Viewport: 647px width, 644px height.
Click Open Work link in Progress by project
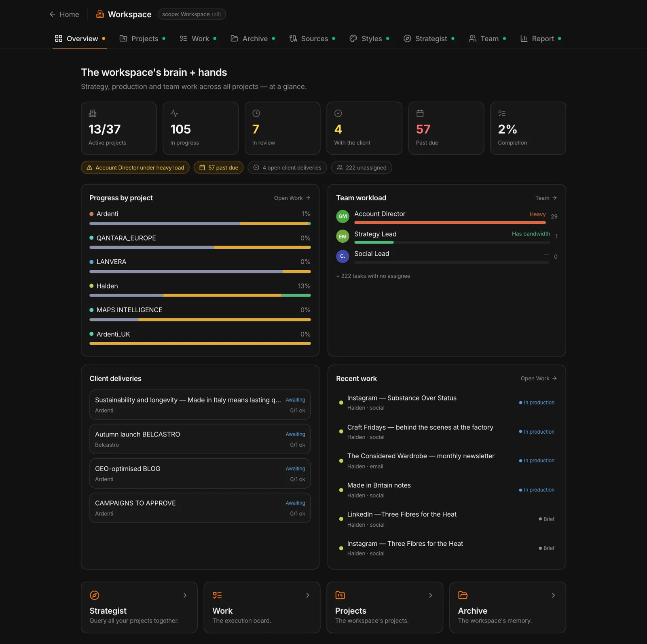[x=292, y=198]
